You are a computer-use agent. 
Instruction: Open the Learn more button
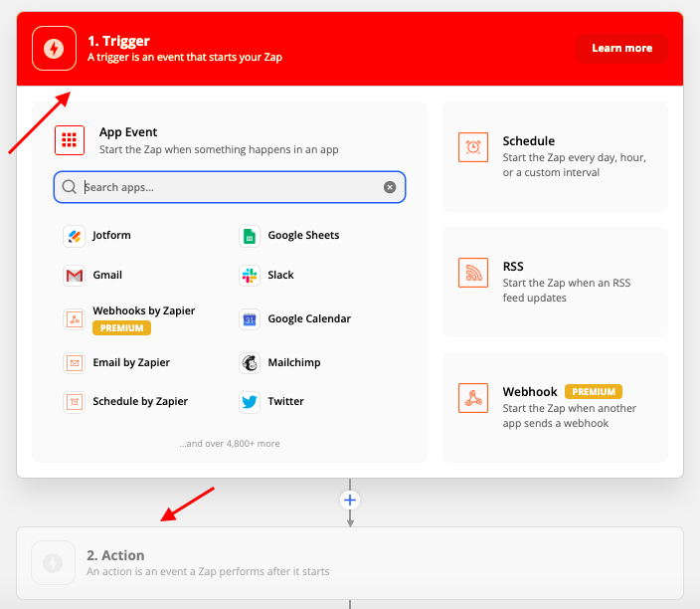(621, 48)
